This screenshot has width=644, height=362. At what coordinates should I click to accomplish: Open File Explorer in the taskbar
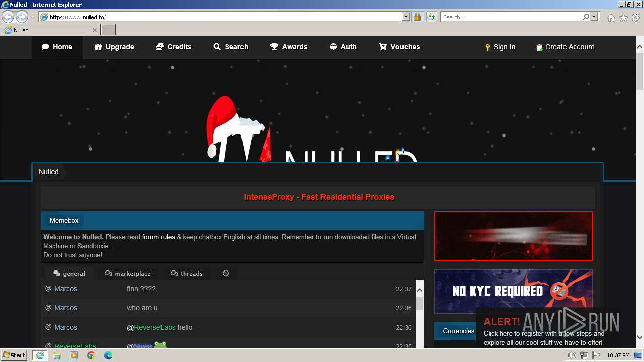point(57,355)
